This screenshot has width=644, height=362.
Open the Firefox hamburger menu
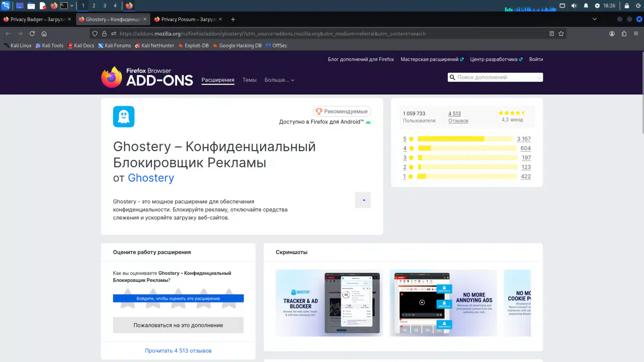(636, 34)
